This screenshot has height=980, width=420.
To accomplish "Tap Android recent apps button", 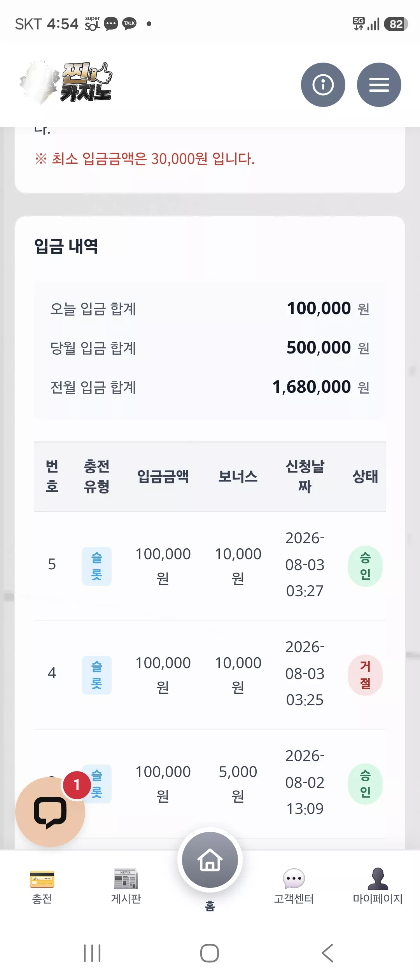I will (92, 953).
